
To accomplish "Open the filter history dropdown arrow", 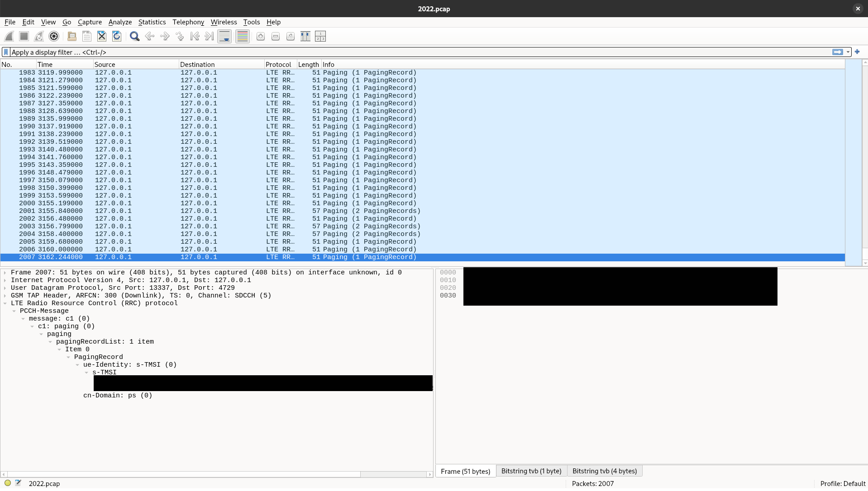I will (848, 52).
